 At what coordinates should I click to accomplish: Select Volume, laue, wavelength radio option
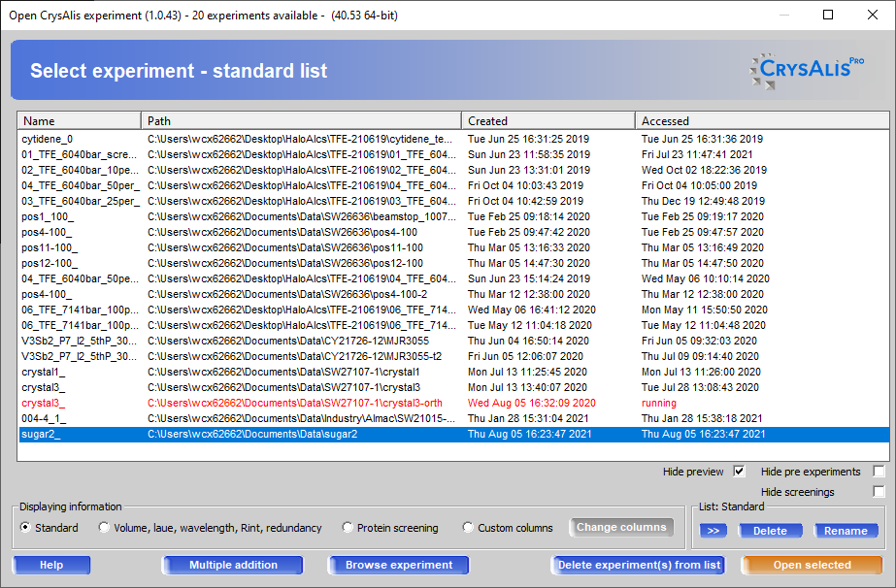pyautogui.click(x=105, y=528)
